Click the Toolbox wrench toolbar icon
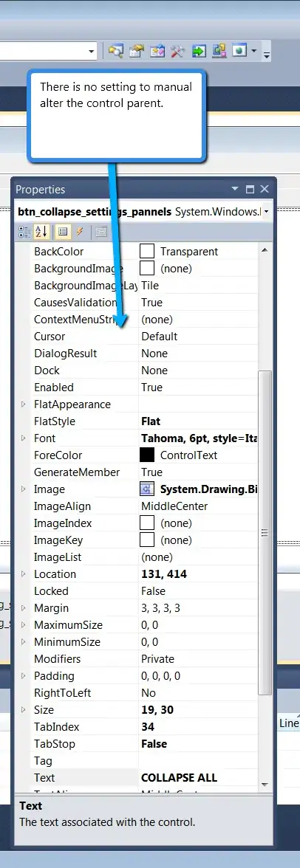Image resolution: width=300 pixels, height=868 pixels. click(x=177, y=51)
